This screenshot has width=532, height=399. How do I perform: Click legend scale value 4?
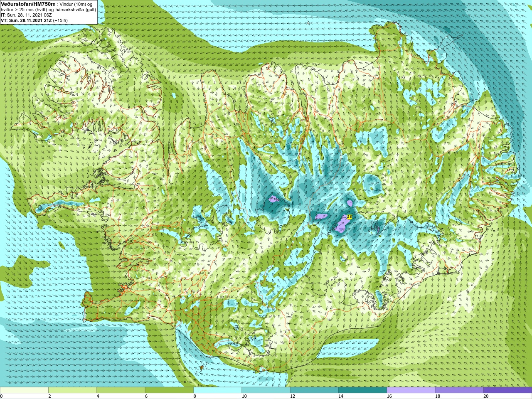pos(98,396)
